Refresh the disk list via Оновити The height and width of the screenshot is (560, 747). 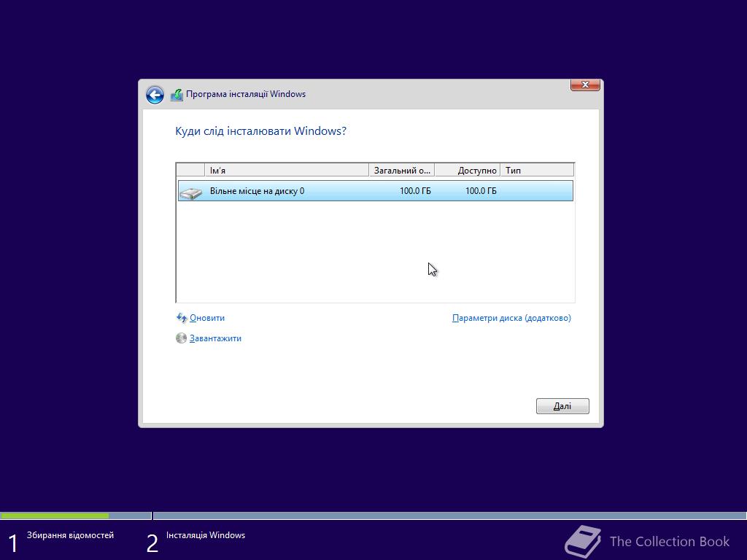pyautogui.click(x=207, y=318)
